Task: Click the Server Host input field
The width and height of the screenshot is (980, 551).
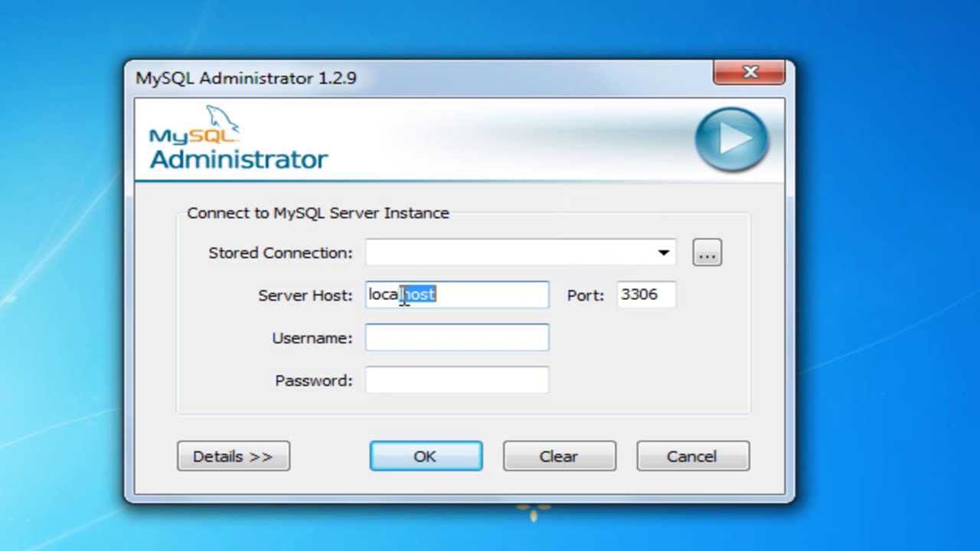Action: point(457,295)
